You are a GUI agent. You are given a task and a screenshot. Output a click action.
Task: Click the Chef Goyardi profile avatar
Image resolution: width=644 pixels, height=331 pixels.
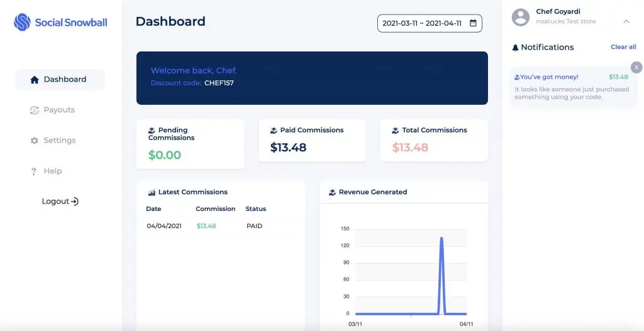pyautogui.click(x=520, y=17)
